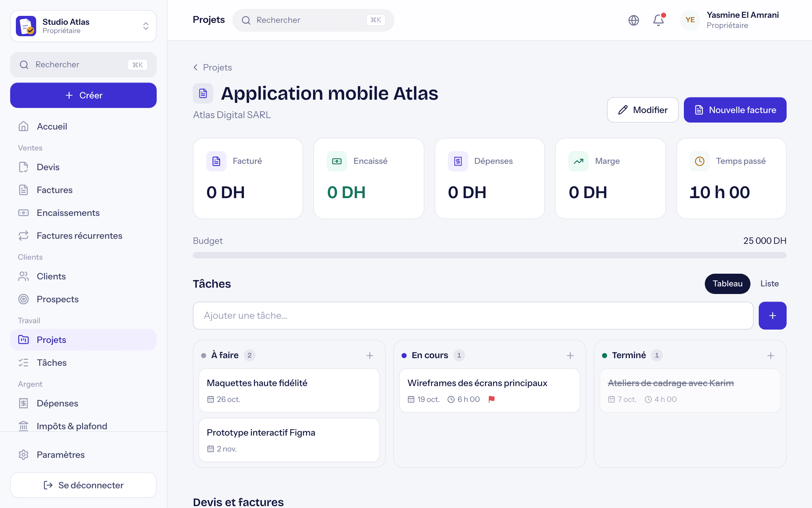Click the Temps passé clock icon
Image resolution: width=812 pixels, height=508 pixels.
(700, 161)
